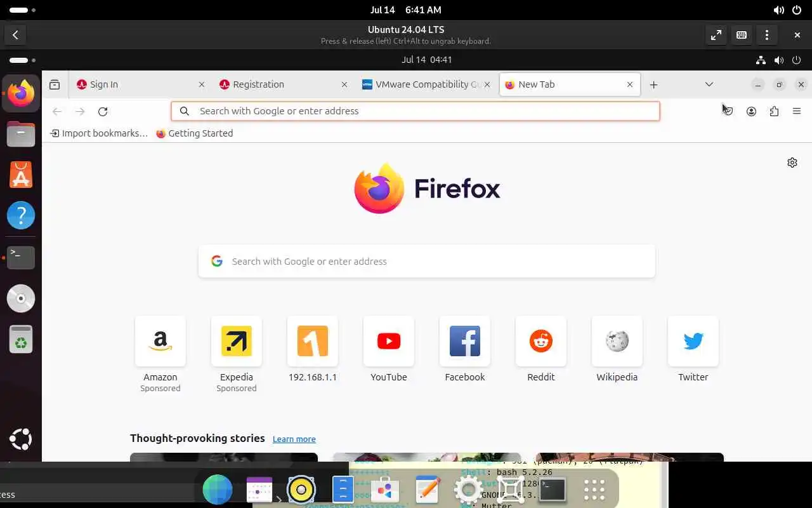The height and width of the screenshot is (508, 812).
Task: Open a new tab with the plus button
Action: (653, 84)
